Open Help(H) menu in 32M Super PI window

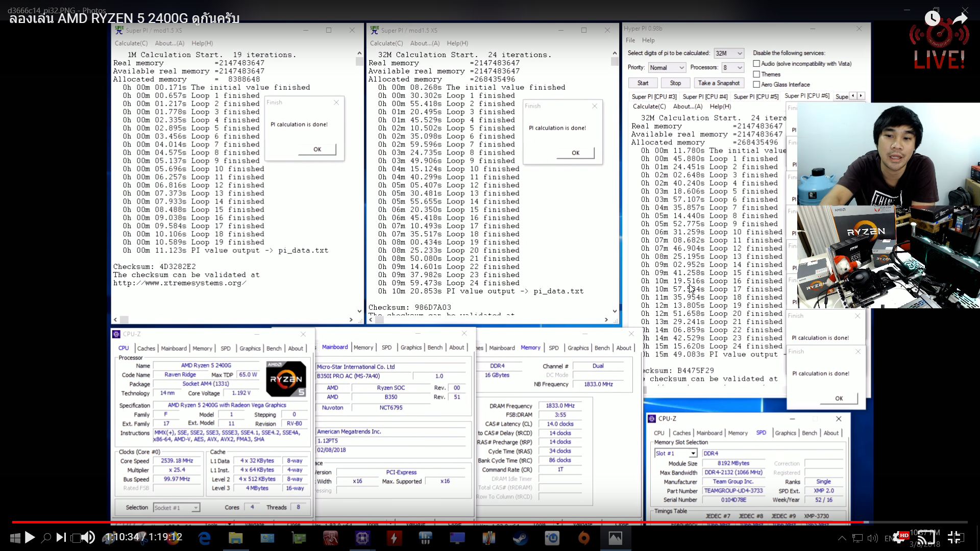tap(457, 43)
